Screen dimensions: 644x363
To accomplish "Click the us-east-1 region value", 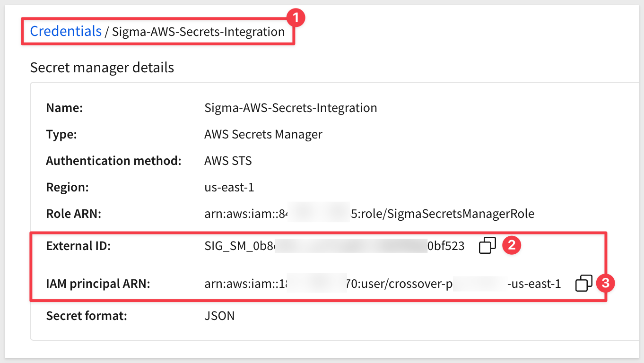I will click(x=229, y=187).
